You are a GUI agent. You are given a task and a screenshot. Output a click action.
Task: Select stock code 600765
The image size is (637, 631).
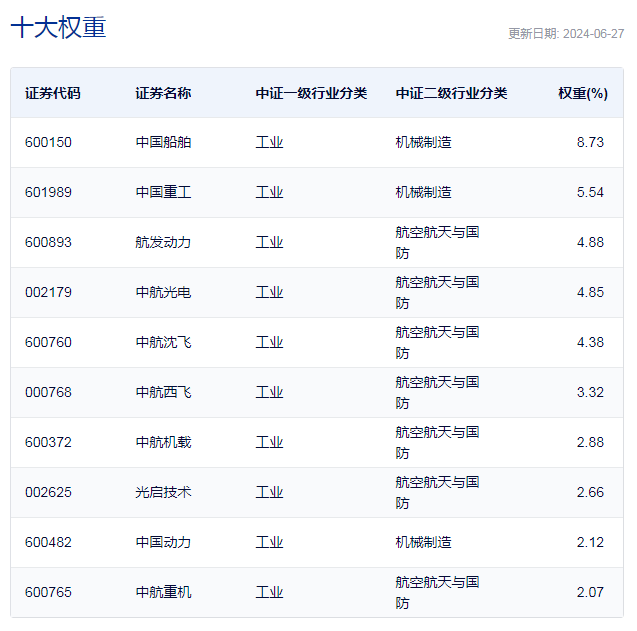coord(48,592)
